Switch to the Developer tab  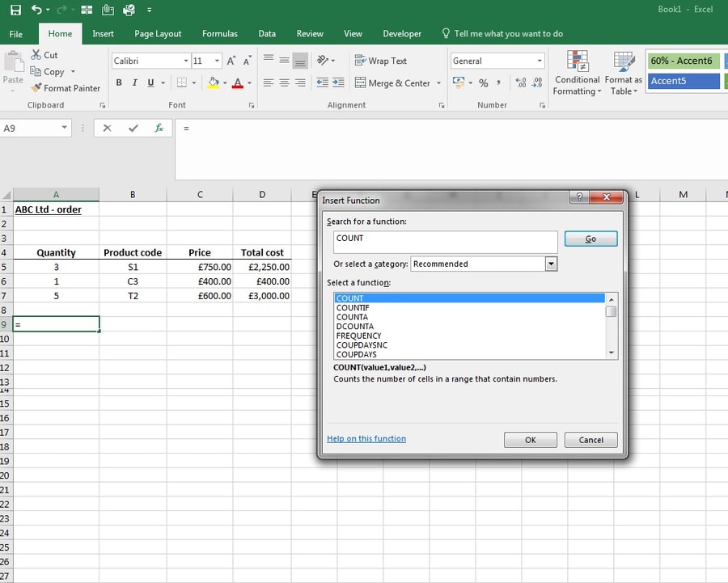pos(402,34)
